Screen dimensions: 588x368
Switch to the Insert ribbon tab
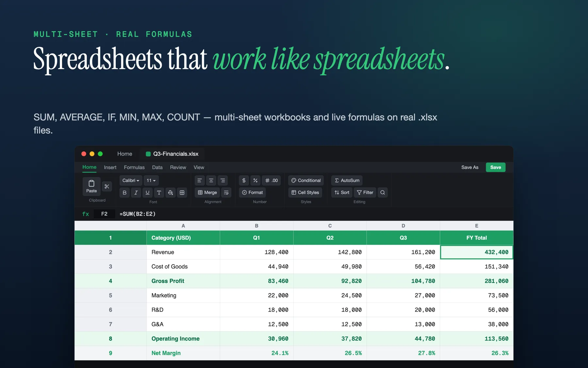coord(110,167)
